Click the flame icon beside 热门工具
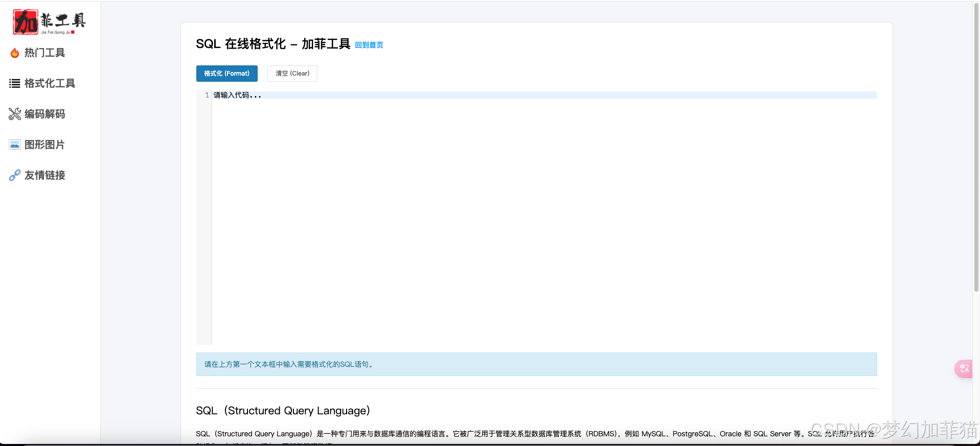The image size is (980, 446). point(15,53)
